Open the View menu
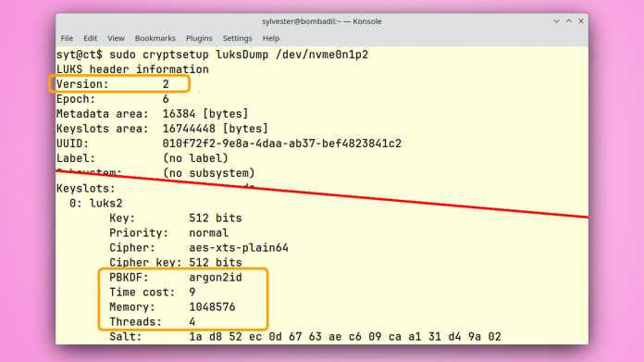This screenshot has width=644, height=362. (x=116, y=38)
